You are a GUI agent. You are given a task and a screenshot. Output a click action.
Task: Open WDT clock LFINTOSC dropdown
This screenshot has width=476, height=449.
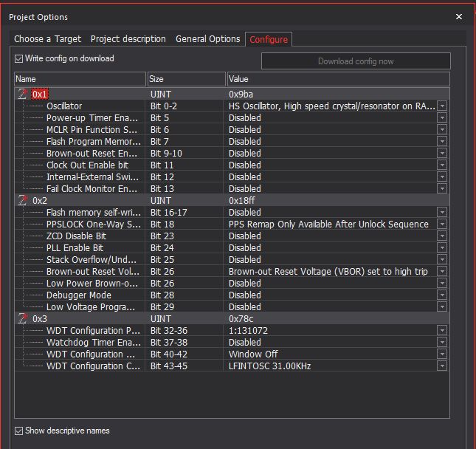442,366
